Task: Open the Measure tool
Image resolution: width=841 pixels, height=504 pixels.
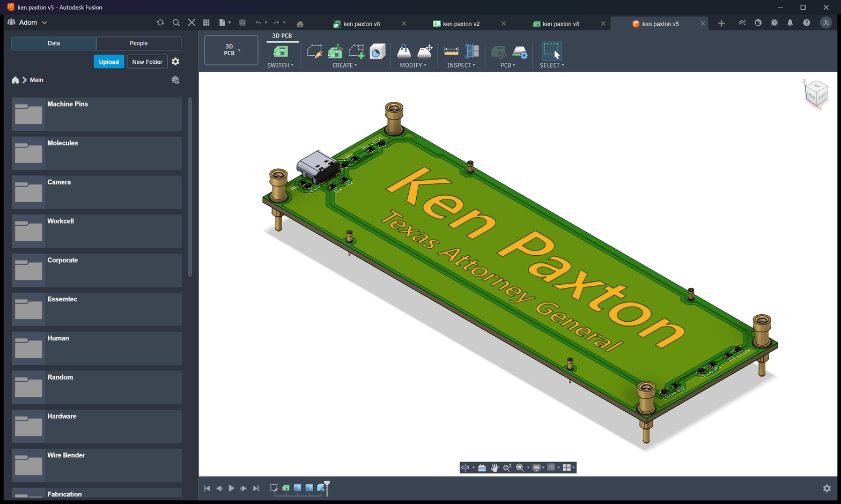Action: coord(451,51)
